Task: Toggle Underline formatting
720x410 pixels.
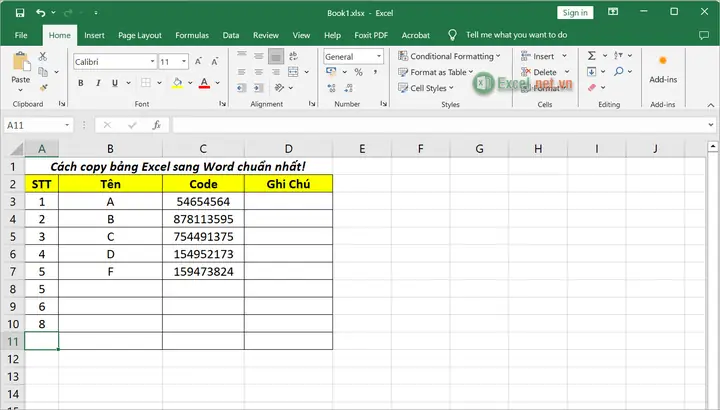Action: click(115, 83)
